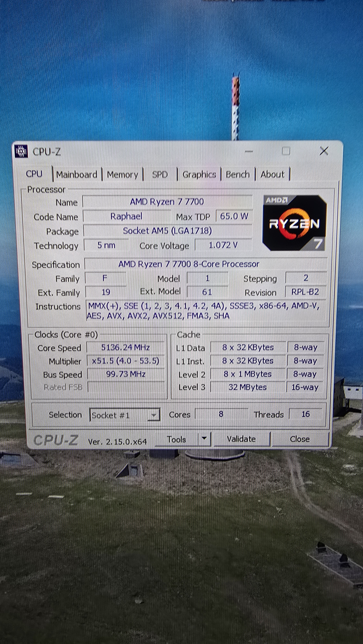
Task: Click the AMD Ryzen 7 logo badge
Action: [x=294, y=223]
